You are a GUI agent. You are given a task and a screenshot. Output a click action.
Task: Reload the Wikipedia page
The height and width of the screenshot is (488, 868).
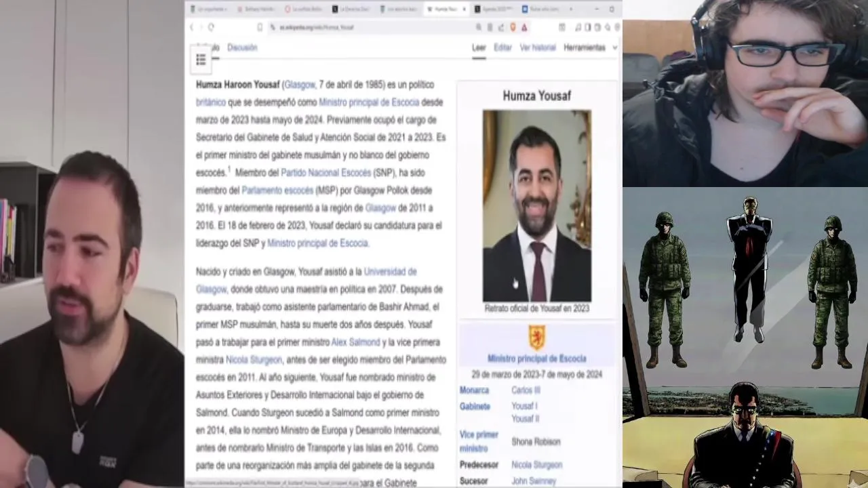click(211, 27)
